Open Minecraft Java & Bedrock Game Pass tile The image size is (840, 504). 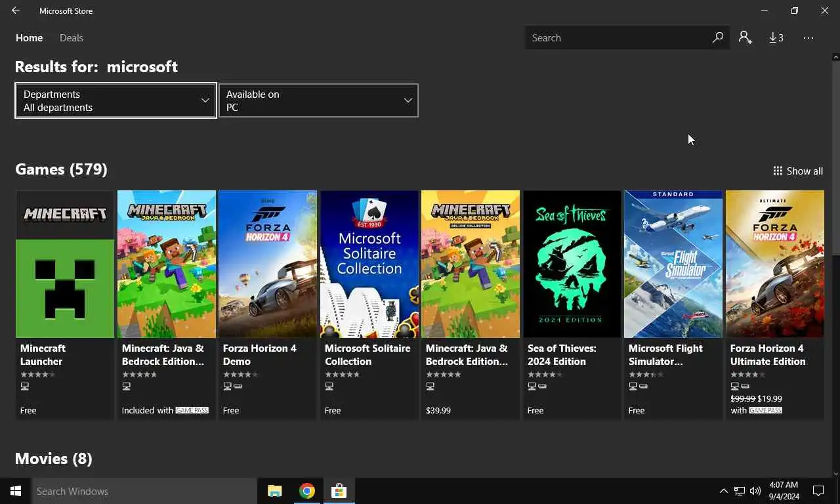(x=167, y=304)
